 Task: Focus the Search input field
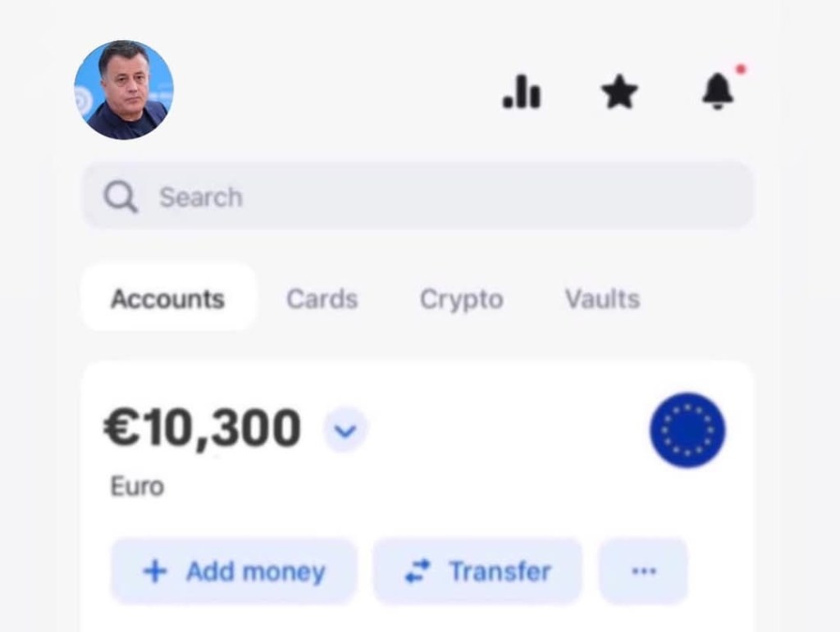(x=418, y=197)
